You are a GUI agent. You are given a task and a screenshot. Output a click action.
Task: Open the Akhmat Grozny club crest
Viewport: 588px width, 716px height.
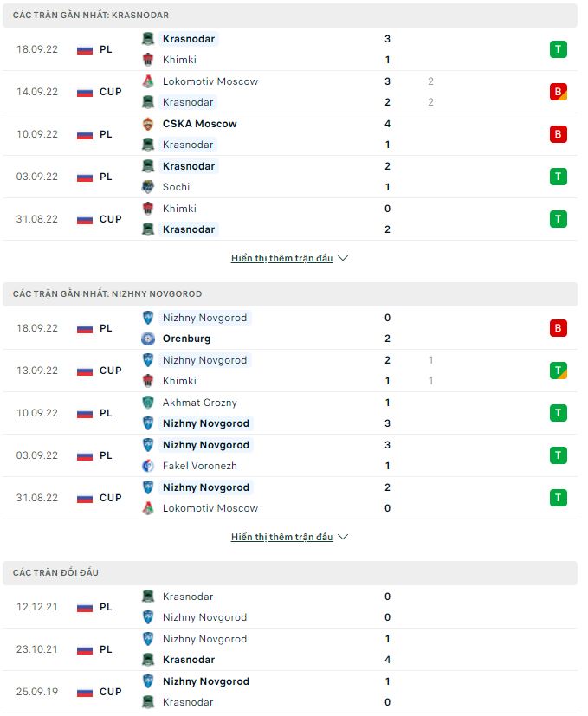(x=149, y=403)
